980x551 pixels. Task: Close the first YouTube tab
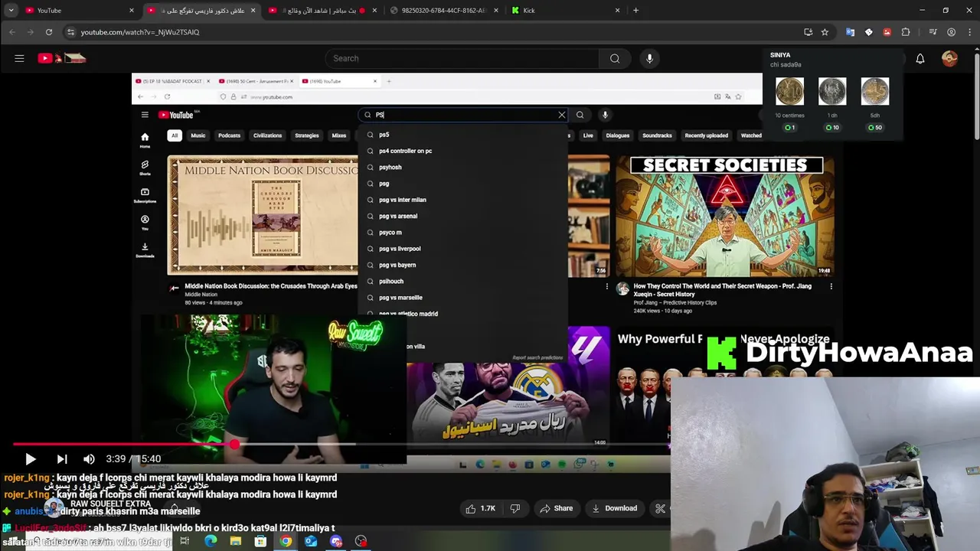point(132,11)
